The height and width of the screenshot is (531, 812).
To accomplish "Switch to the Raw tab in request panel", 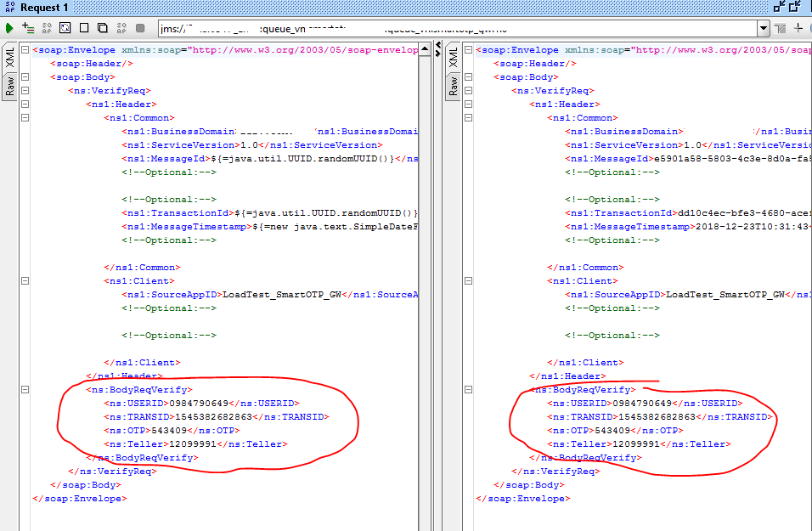I will click(x=9, y=86).
